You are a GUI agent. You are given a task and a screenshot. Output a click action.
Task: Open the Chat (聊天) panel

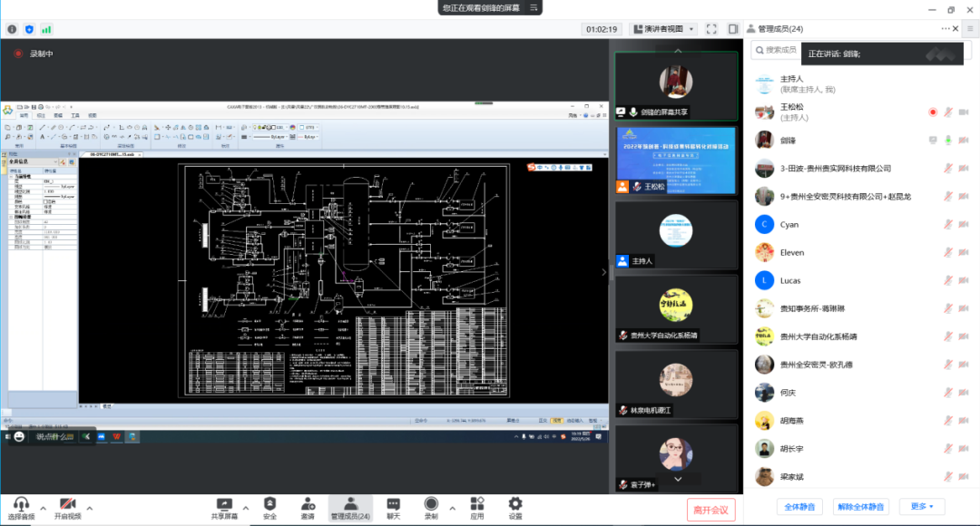tap(393, 508)
